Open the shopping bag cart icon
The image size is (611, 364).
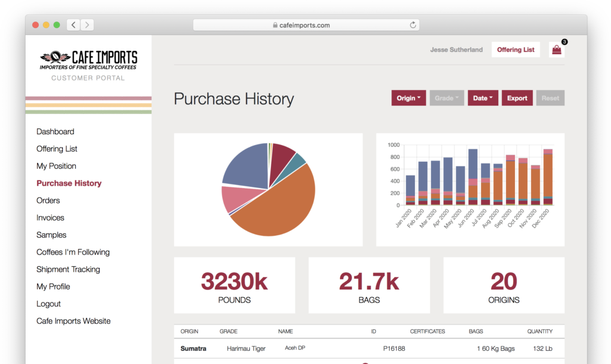[x=556, y=50]
